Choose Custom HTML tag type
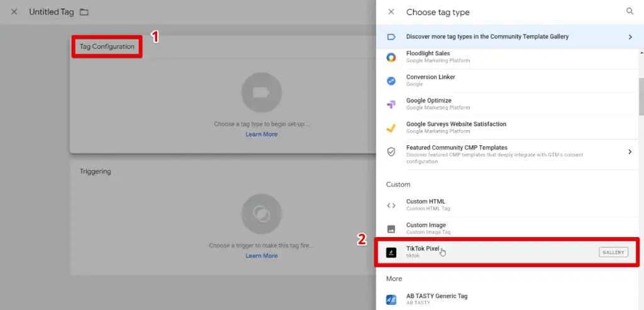Viewport: 644px width, 310px height. (x=508, y=205)
